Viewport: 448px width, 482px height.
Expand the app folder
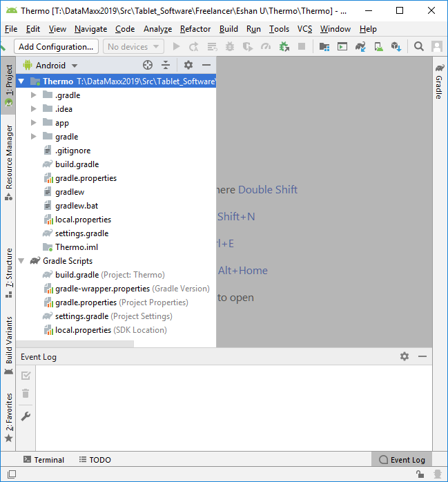[x=34, y=123]
